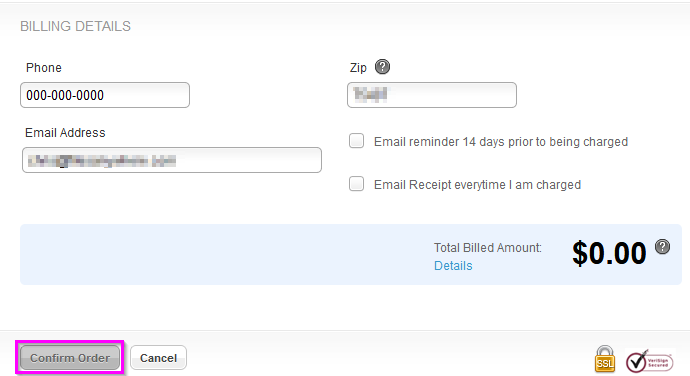Viewport: 690px width, 376px height.
Task: Open the Zip help question-mark icon
Action: 382,67
